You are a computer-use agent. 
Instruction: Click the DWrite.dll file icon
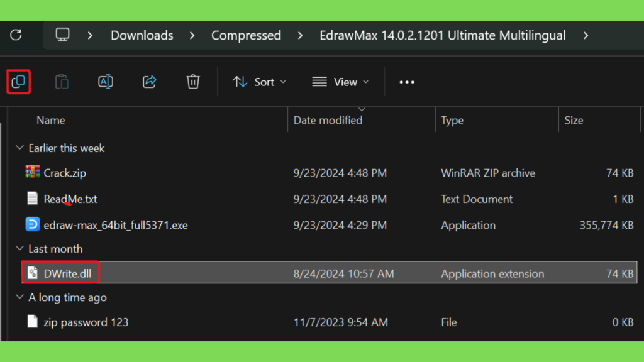pos(33,273)
